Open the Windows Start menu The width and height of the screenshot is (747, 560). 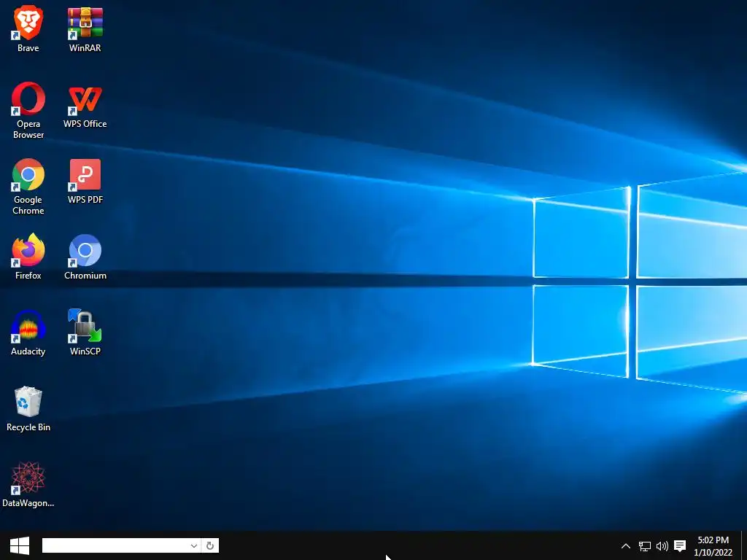tap(20, 545)
